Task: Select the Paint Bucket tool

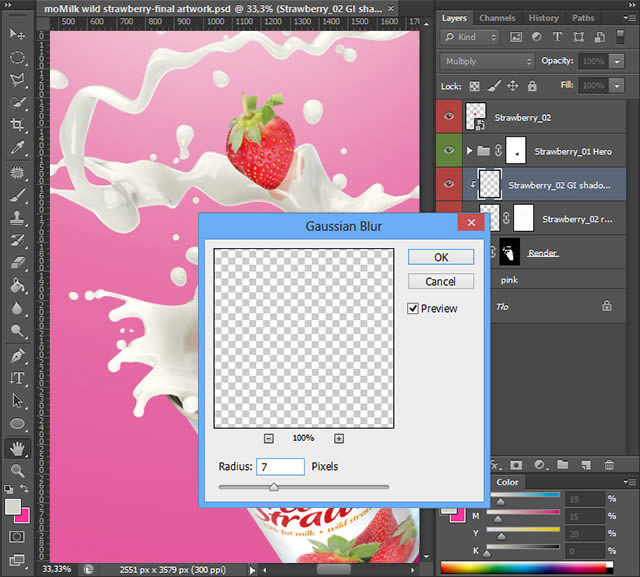Action: click(x=17, y=285)
